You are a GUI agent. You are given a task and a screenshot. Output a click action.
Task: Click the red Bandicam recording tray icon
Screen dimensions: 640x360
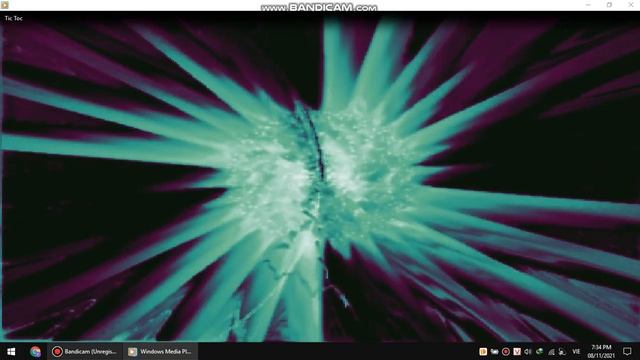(x=506, y=351)
